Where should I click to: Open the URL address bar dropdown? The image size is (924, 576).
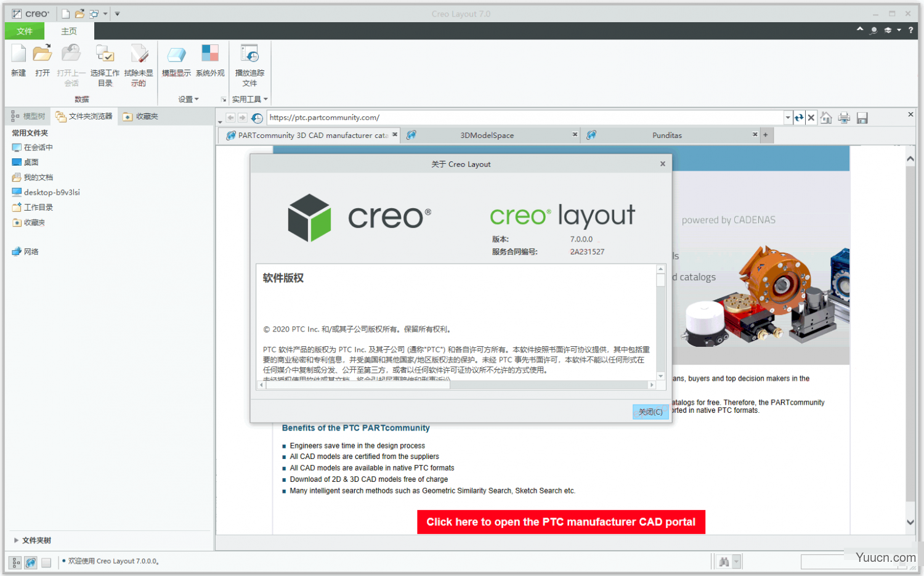click(x=788, y=118)
